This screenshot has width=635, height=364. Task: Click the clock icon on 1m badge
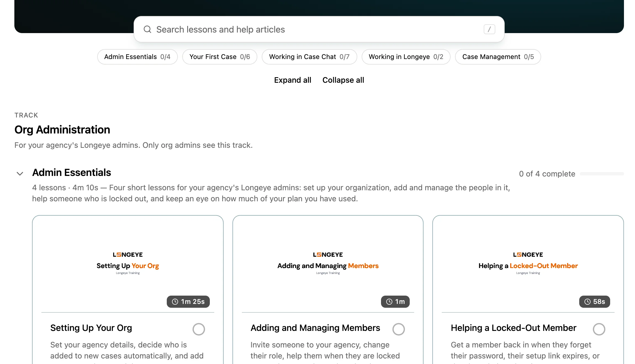(389, 302)
